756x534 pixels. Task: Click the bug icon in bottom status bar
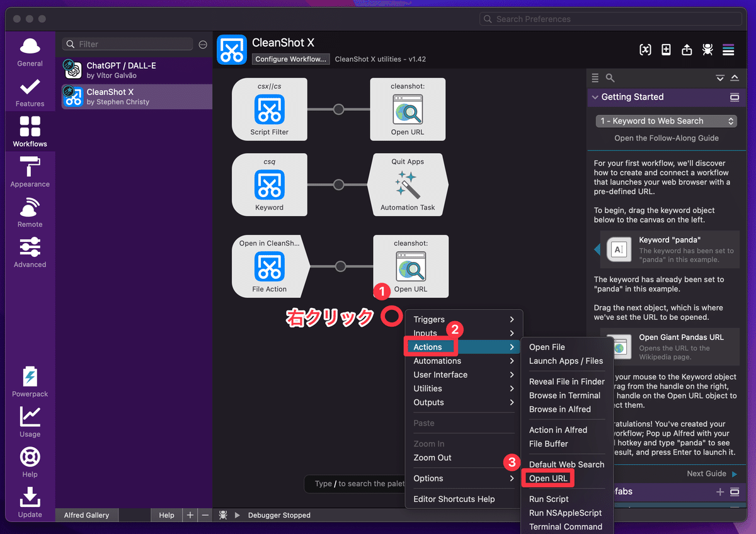click(223, 515)
